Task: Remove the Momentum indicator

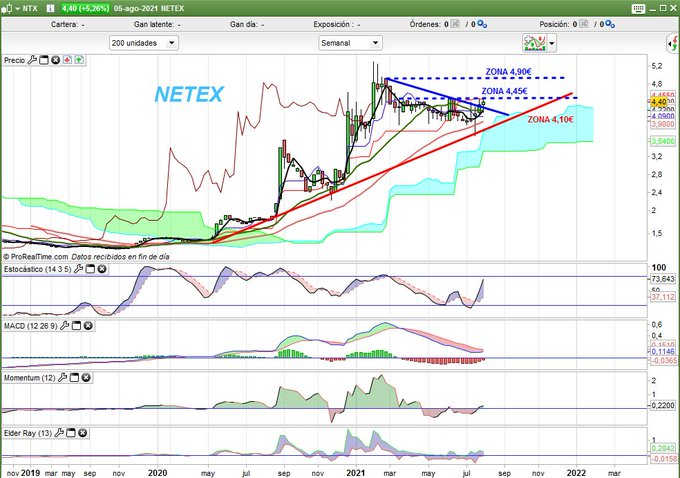Action: click(86, 378)
